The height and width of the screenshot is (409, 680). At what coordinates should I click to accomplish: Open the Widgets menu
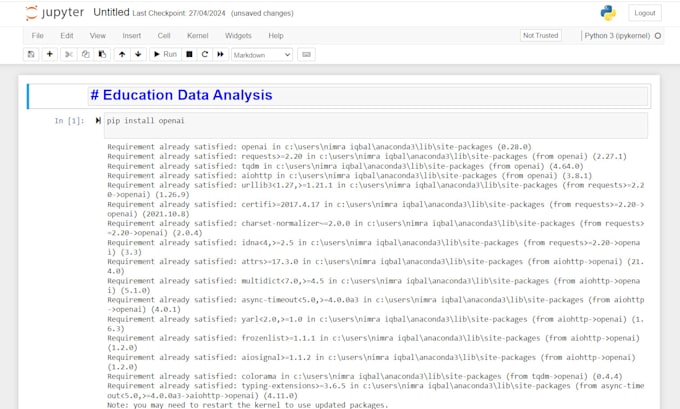[238, 36]
